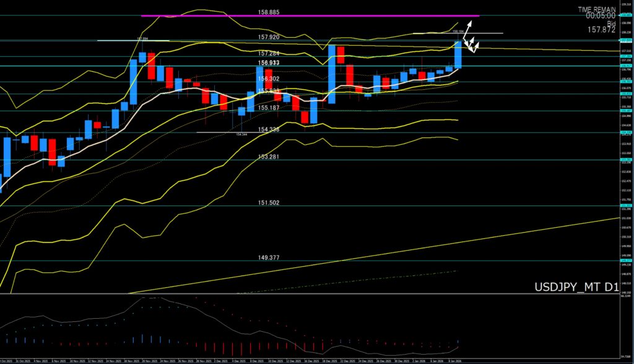Image resolution: width=634 pixels, height=364 pixels.
Task: Click the 149.377 price level label
Action: [x=269, y=258]
